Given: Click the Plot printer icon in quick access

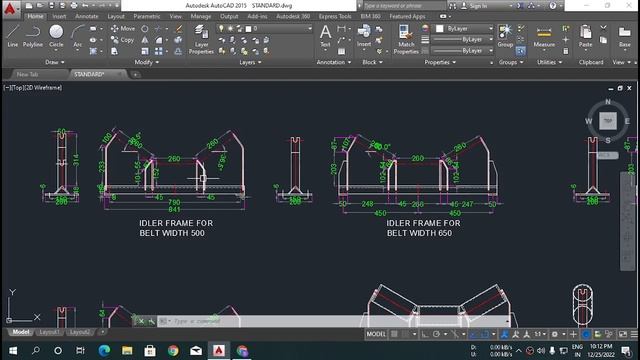Looking at the screenshot, I should 74,6.
